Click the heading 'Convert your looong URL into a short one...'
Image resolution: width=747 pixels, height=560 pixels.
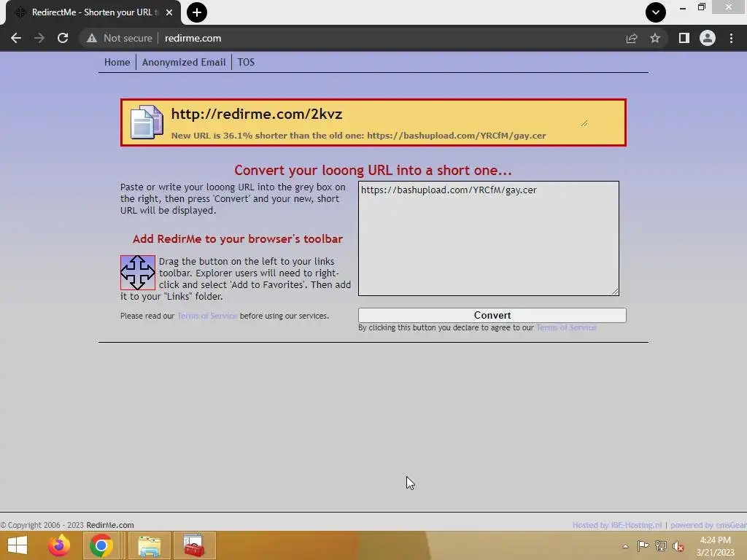point(373,171)
